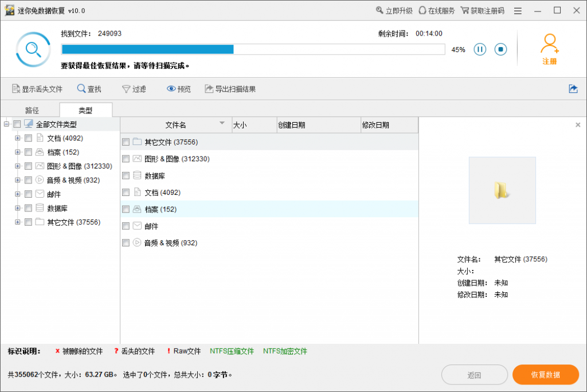The width and height of the screenshot is (587, 392).
Task: Click the 文档 document icon in tree
Action: pos(40,138)
